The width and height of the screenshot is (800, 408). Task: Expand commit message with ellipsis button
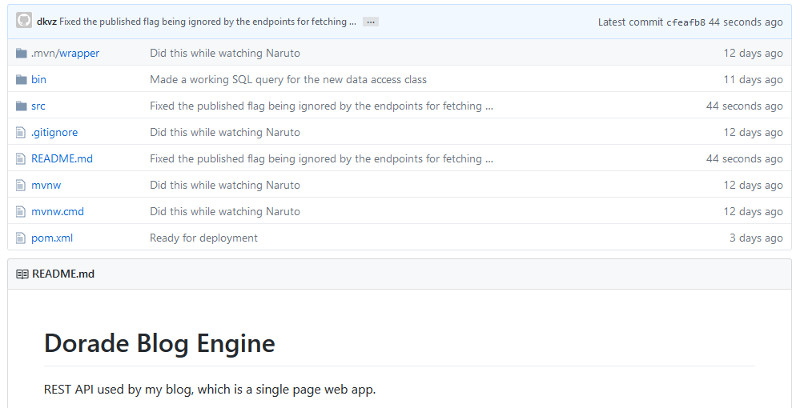tap(371, 22)
